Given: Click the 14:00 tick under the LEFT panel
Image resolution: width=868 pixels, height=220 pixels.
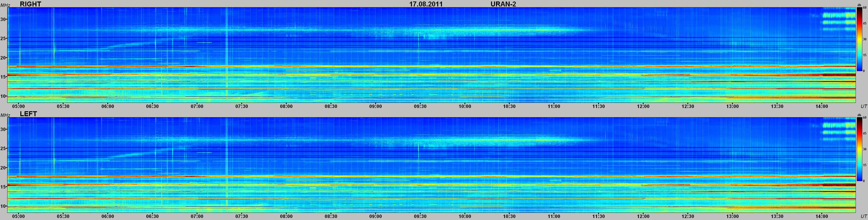Looking at the screenshot, I should coord(822,216).
